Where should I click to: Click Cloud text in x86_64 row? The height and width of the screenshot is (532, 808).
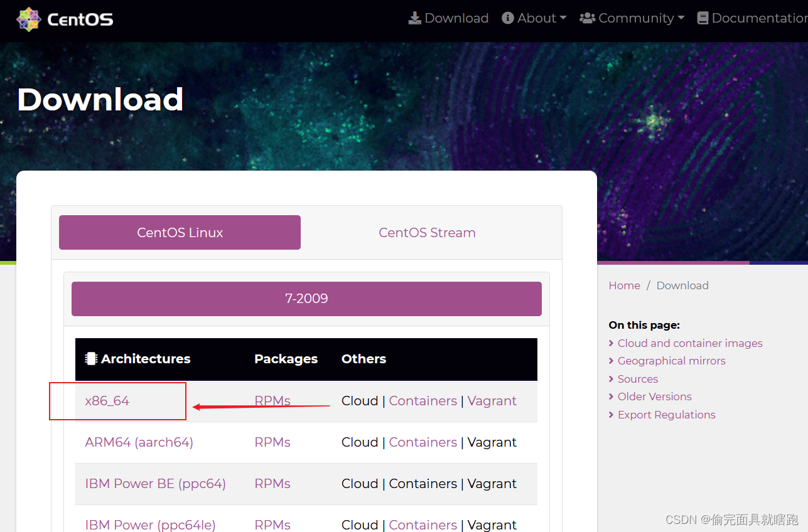[x=360, y=401]
